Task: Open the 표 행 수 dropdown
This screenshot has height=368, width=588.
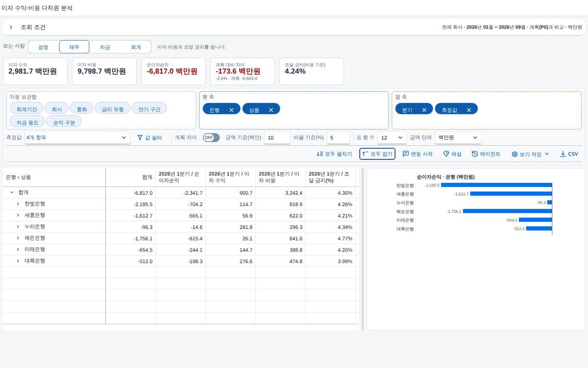Action: tap(392, 138)
